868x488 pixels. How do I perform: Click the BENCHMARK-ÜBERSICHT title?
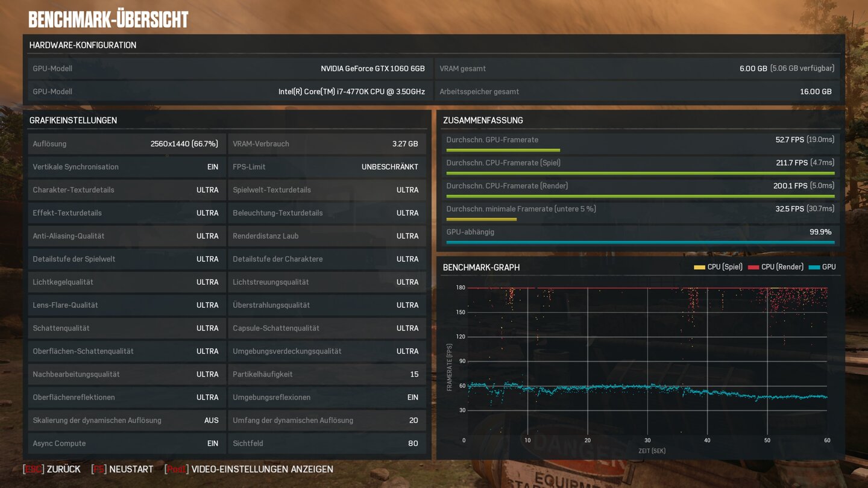pyautogui.click(x=108, y=20)
